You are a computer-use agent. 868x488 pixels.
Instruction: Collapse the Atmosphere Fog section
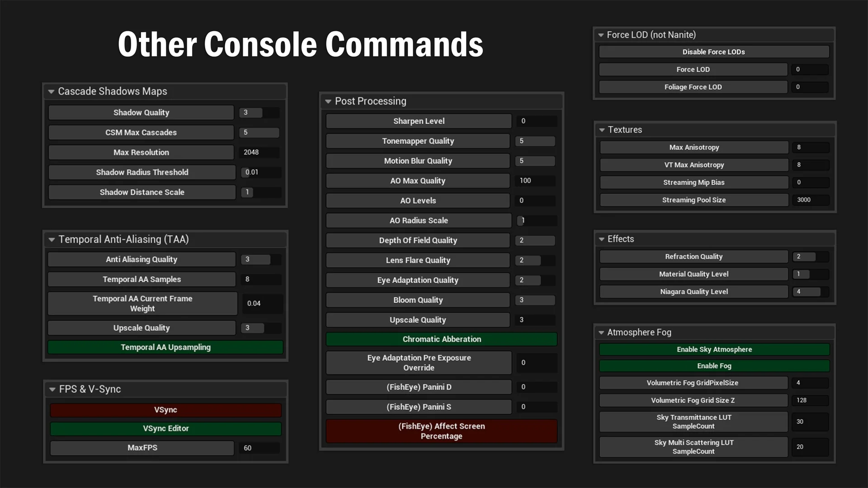(601, 333)
